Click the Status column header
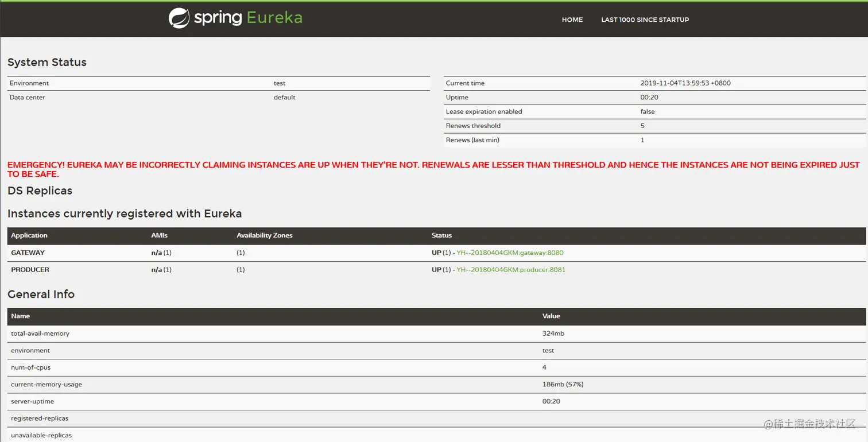The width and height of the screenshot is (868, 442). coord(441,235)
